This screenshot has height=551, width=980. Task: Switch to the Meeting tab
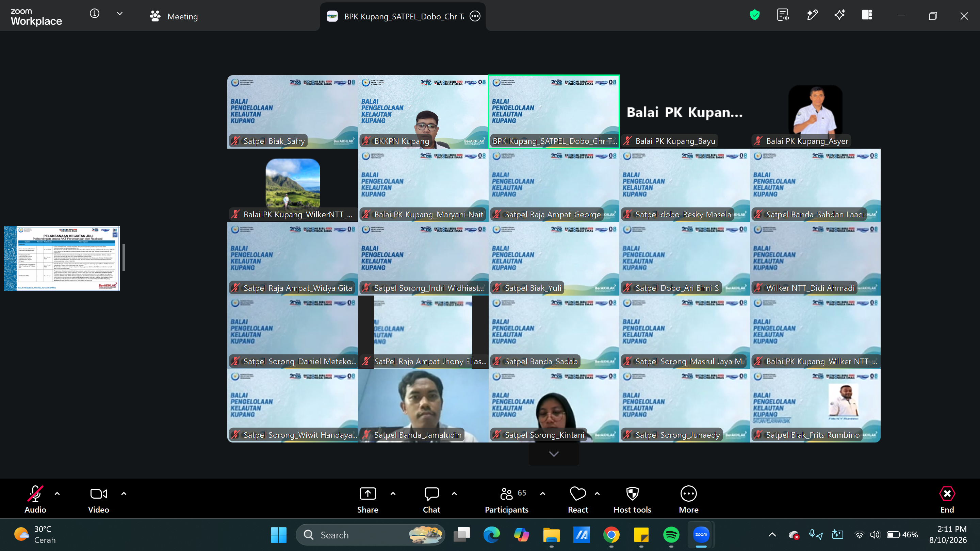(x=174, y=16)
